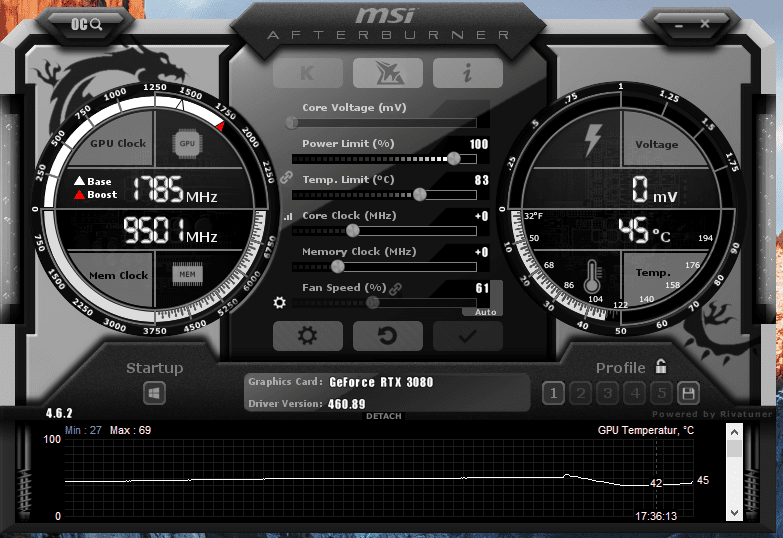This screenshot has height=538, width=783.
Task: Toggle the Fan Speed link icon
Action: 396,289
